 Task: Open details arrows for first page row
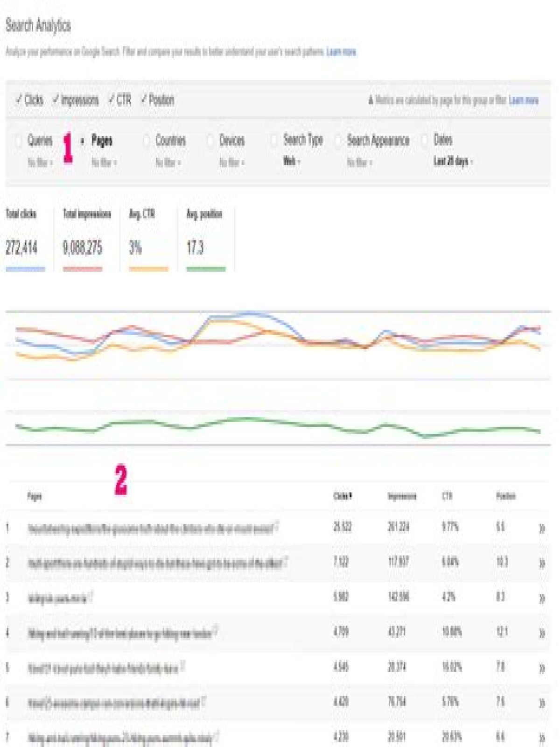coord(542,529)
